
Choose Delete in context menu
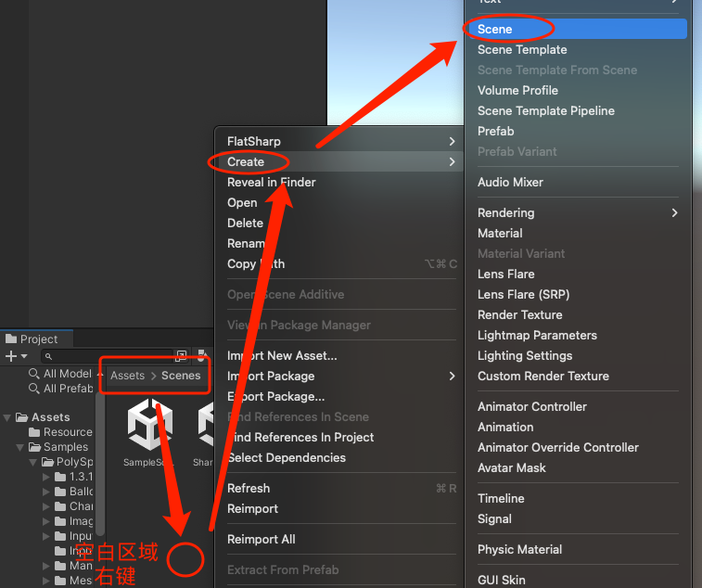tap(340, 223)
